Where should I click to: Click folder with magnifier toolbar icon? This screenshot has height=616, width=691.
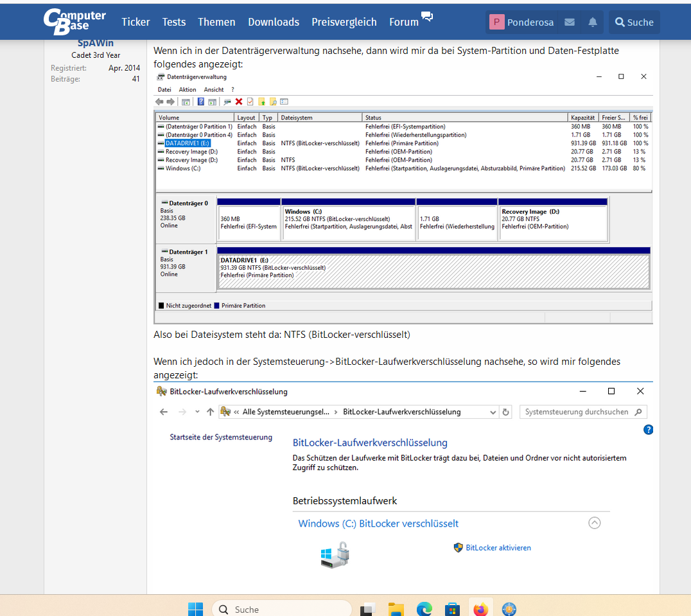pyautogui.click(x=273, y=101)
